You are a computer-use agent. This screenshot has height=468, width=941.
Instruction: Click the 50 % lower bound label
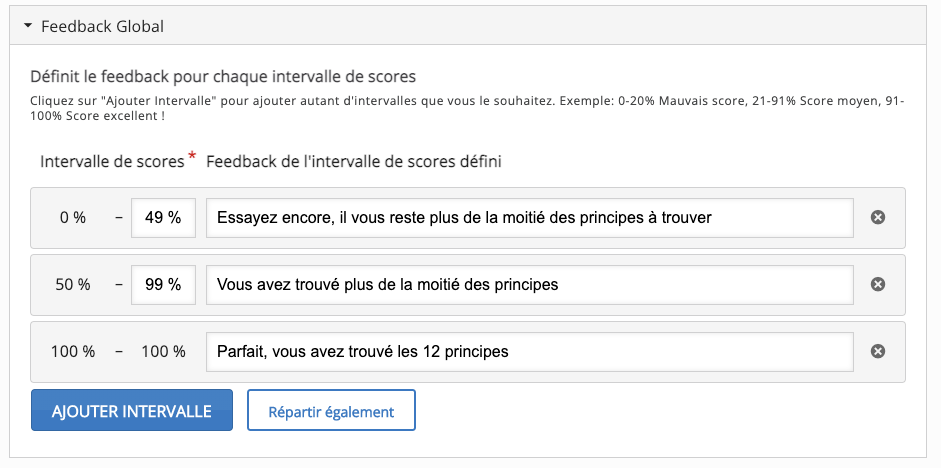73,284
